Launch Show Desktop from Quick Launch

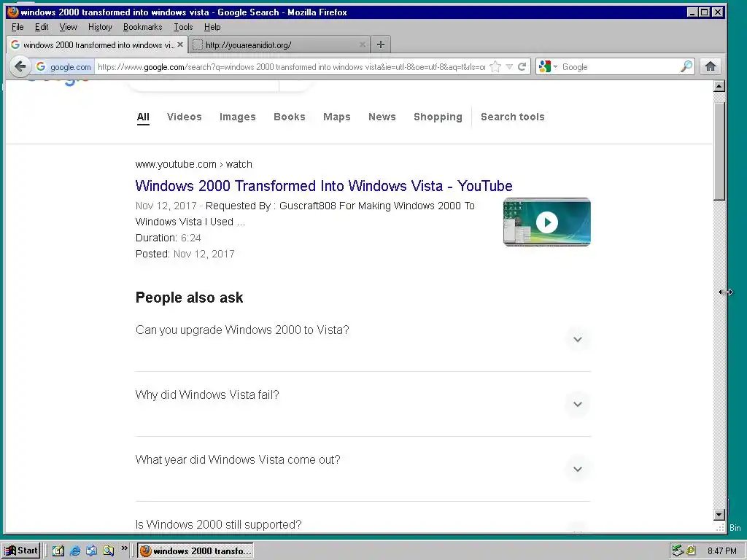pos(58,551)
